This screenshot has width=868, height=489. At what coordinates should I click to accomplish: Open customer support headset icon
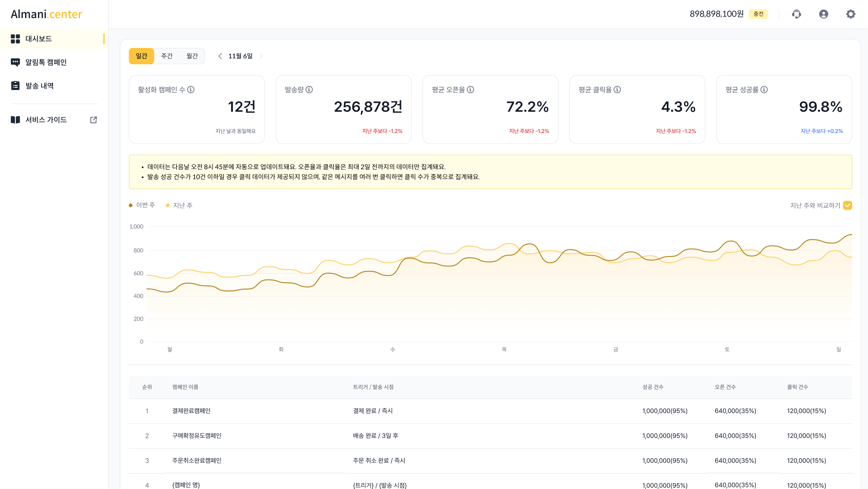pyautogui.click(x=797, y=14)
